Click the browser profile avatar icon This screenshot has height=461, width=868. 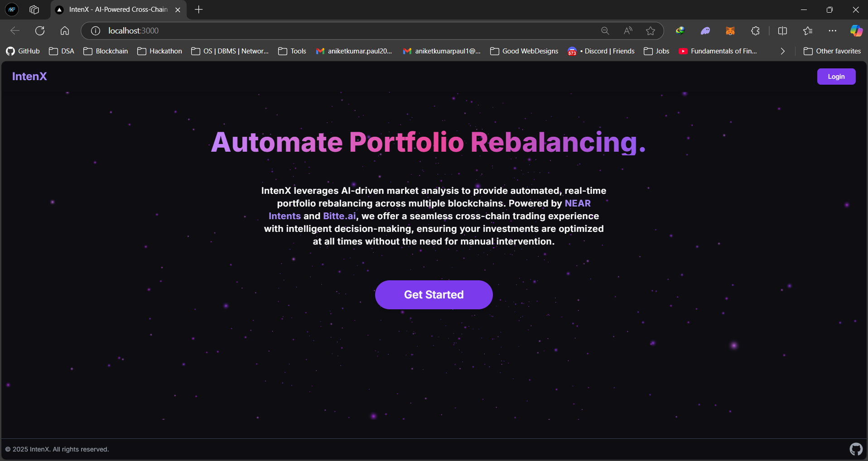pos(12,10)
